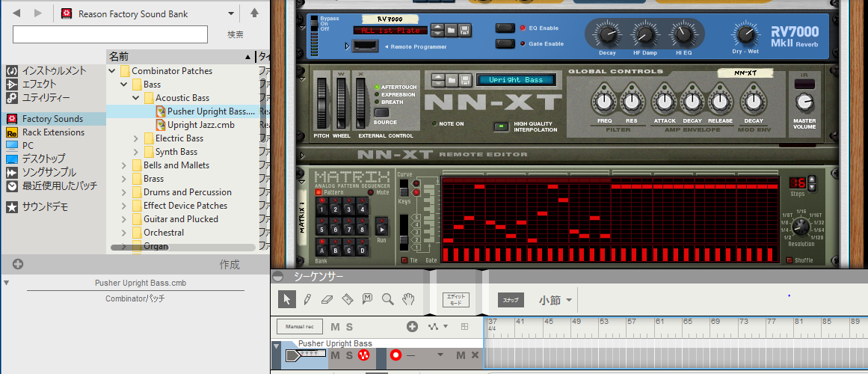Open note lane dropdown arrow on track
Screen dimensions: 868x374
pos(440,355)
